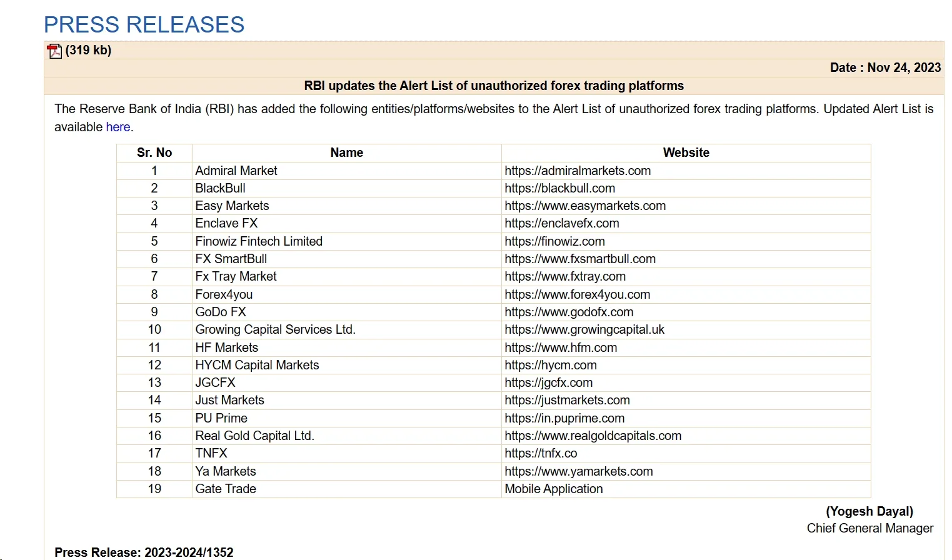
Task: Select the 'https://blackbull.com' website cell
Action: pyautogui.click(x=686, y=188)
